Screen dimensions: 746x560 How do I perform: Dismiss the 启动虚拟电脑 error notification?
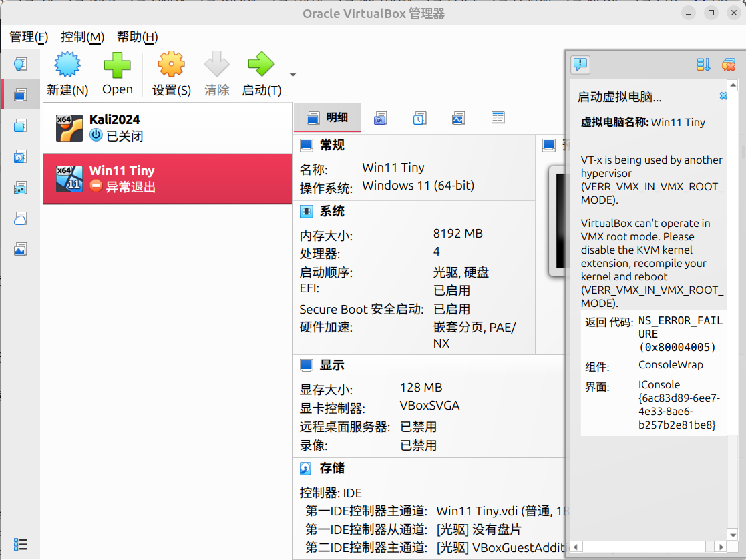pos(723,96)
